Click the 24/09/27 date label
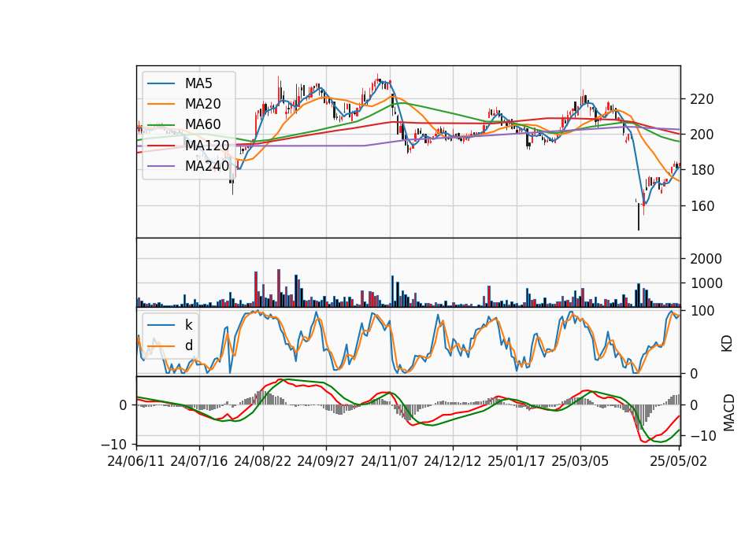 (x=325, y=461)
